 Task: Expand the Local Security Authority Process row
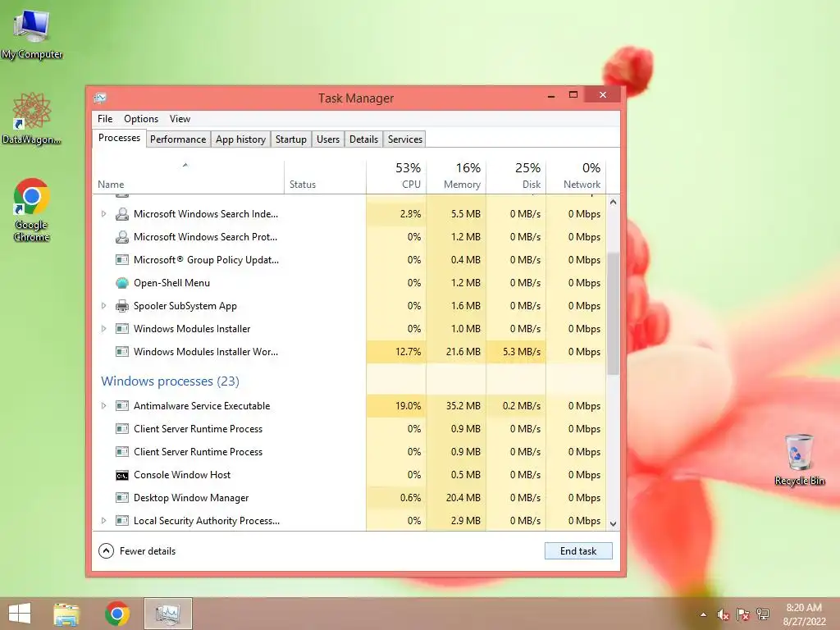pos(103,521)
